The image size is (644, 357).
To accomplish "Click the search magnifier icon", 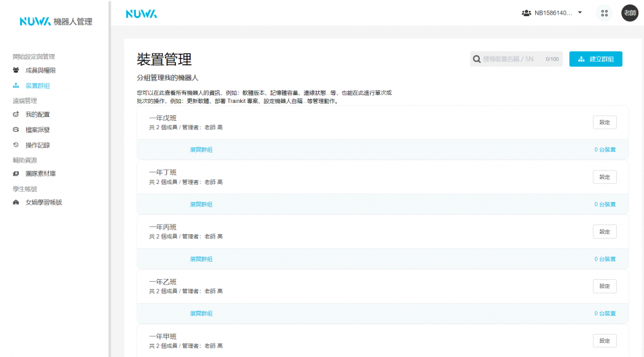I will click(477, 59).
